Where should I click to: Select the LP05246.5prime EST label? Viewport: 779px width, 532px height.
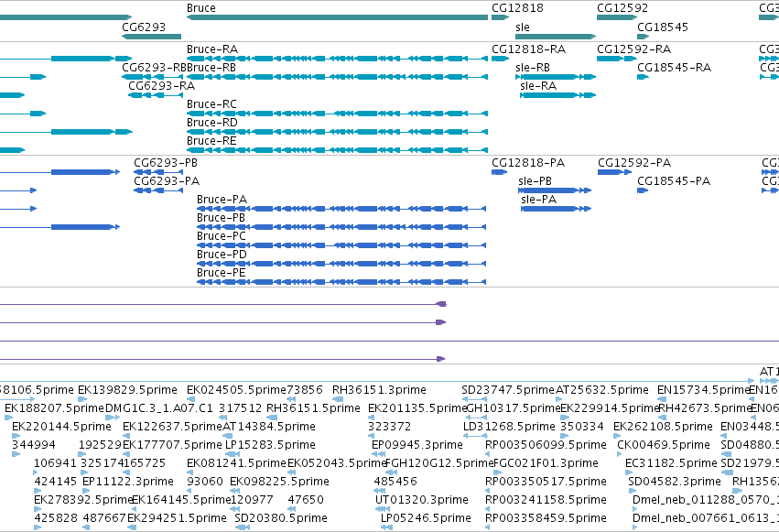[426, 518]
